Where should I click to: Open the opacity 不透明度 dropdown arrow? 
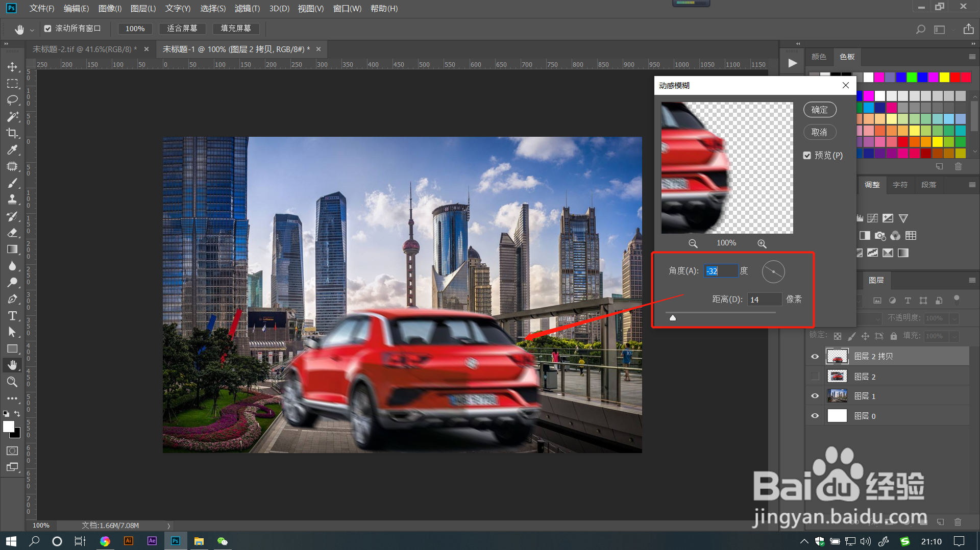[x=954, y=318]
